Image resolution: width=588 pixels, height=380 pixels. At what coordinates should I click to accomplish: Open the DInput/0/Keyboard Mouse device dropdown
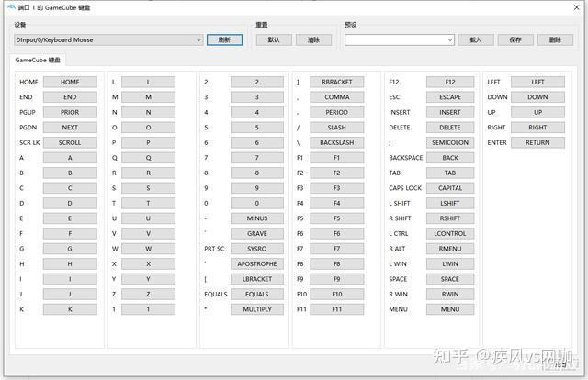108,39
